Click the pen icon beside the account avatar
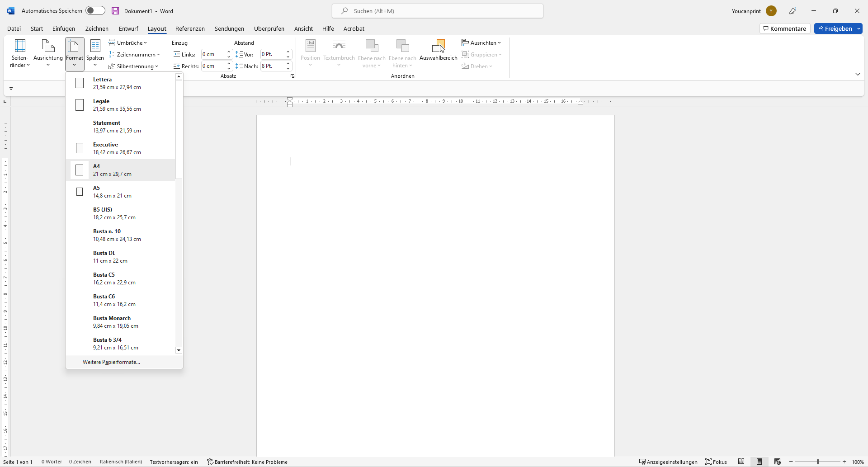 coord(793,11)
